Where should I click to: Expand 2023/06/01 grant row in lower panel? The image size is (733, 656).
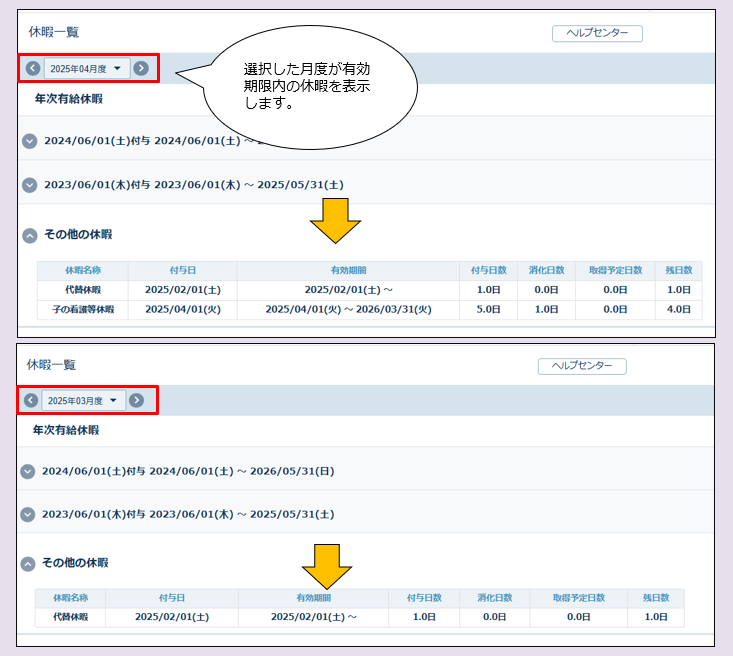coord(28,514)
